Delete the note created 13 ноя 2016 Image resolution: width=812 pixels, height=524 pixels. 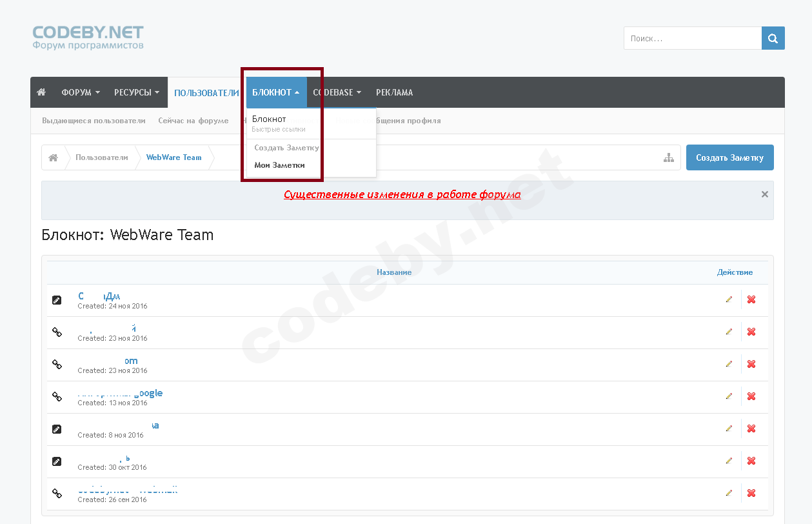click(751, 396)
